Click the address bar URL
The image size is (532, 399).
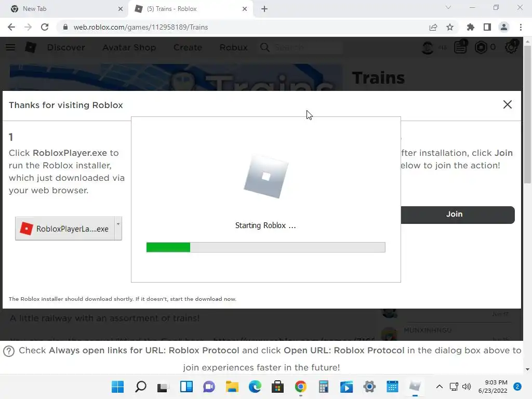[140, 27]
